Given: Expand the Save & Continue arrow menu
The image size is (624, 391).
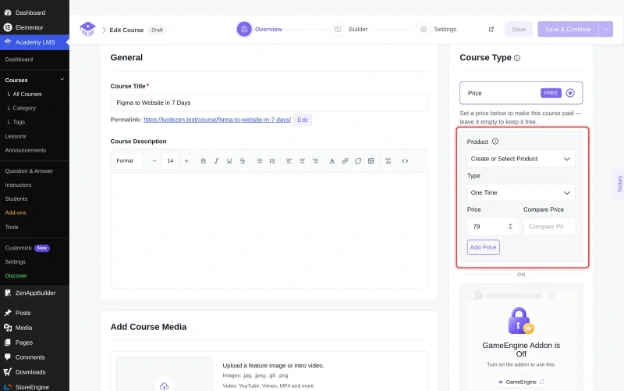Looking at the screenshot, I should [x=606, y=29].
